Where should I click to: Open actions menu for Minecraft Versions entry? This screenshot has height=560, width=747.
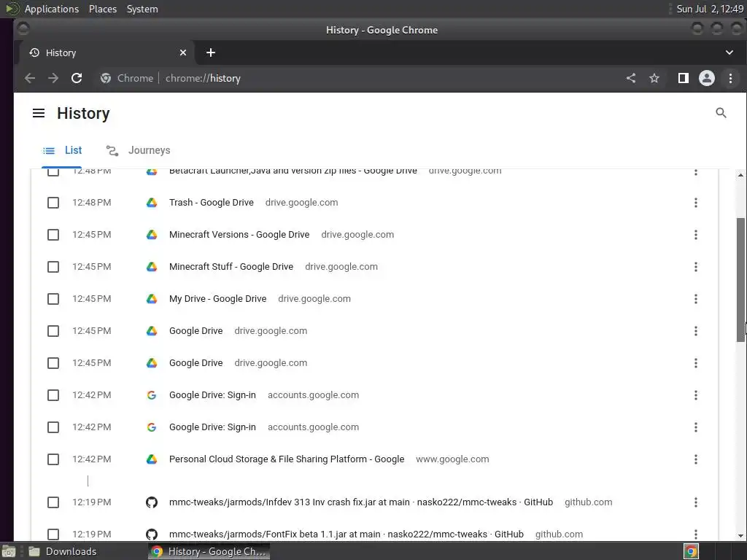pos(695,235)
